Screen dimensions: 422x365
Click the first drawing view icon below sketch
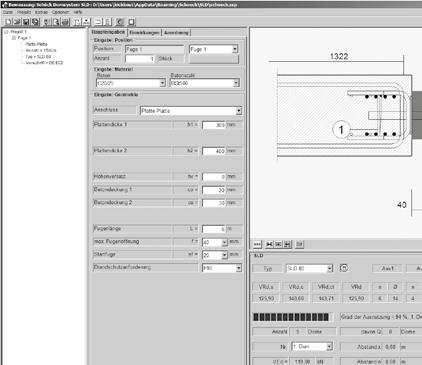(257, 244)
